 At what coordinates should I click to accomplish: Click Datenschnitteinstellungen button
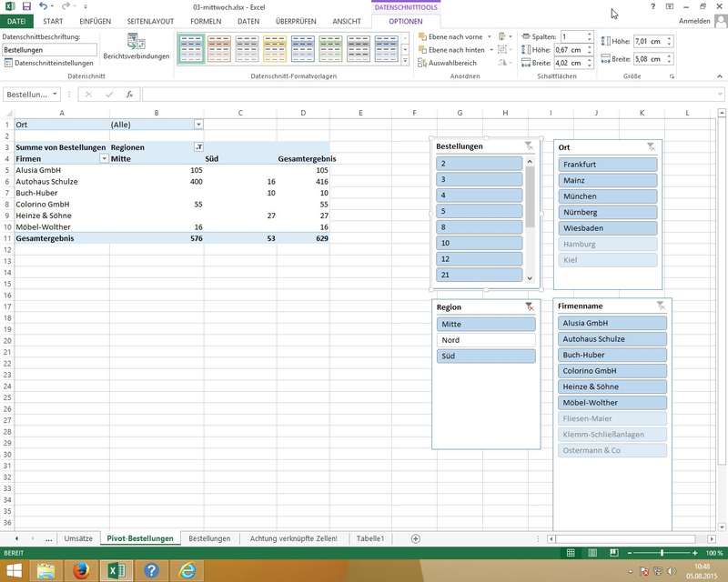pos(49,63)
